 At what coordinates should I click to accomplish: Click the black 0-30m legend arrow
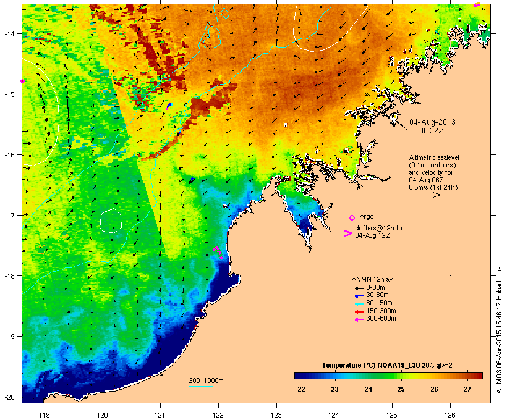pos(359,288)
